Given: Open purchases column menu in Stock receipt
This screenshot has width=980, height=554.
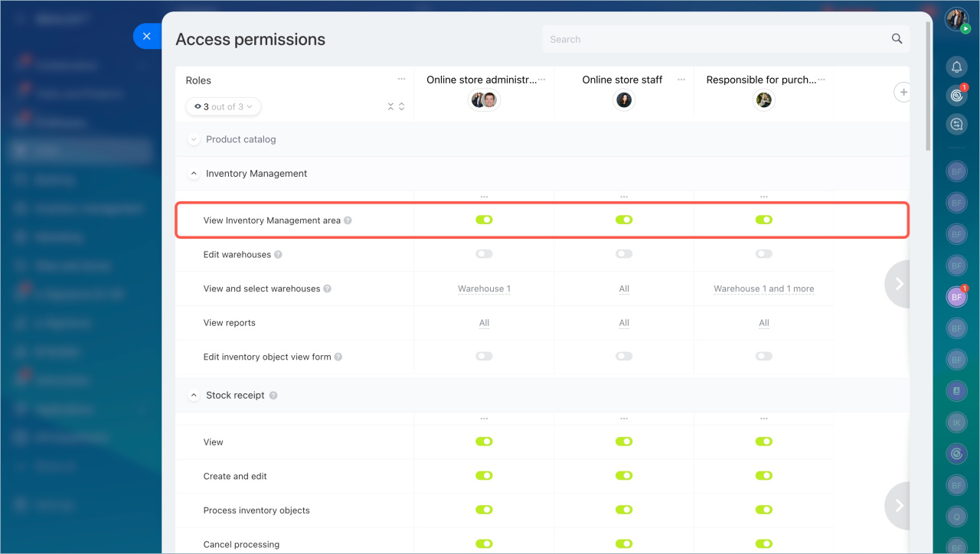Looking at the screenshot, I should (x=764, y=419).
